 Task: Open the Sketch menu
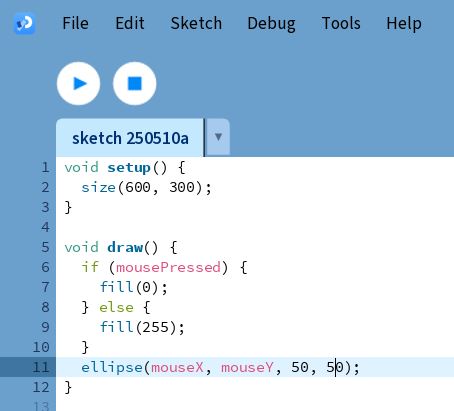(x=196, y=23)
